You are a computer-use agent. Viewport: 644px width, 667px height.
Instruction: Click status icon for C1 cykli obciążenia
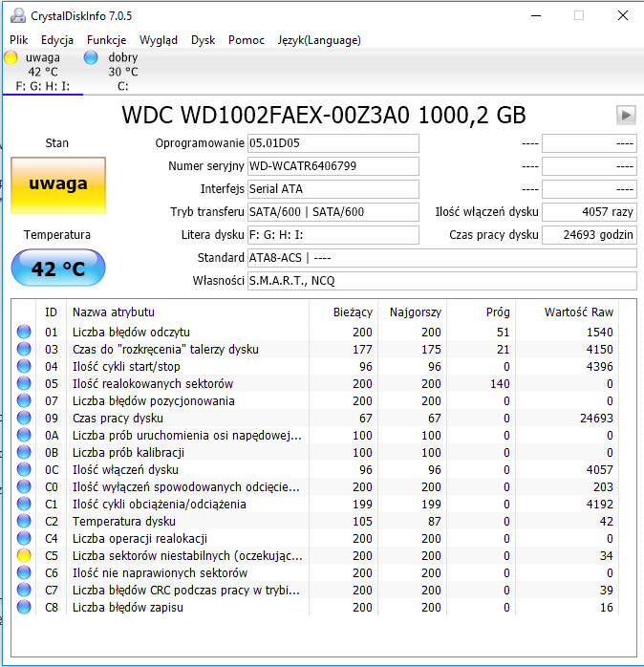coord(24,505)
